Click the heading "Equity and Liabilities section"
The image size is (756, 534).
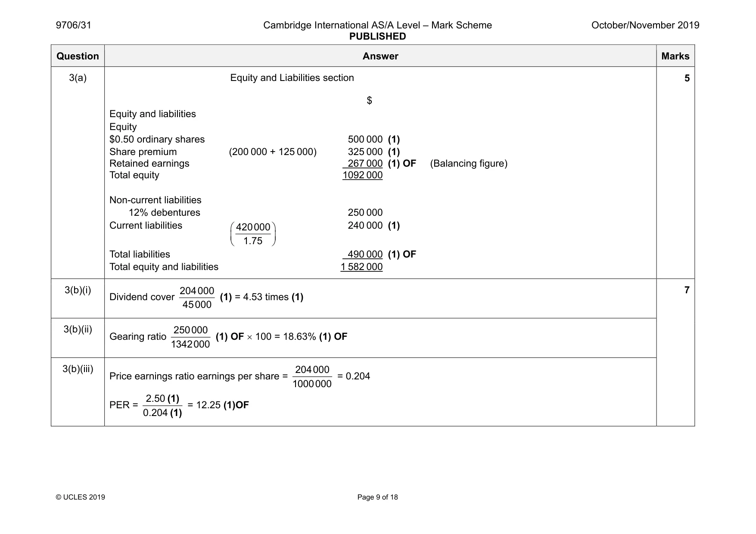tap(292, 78)
